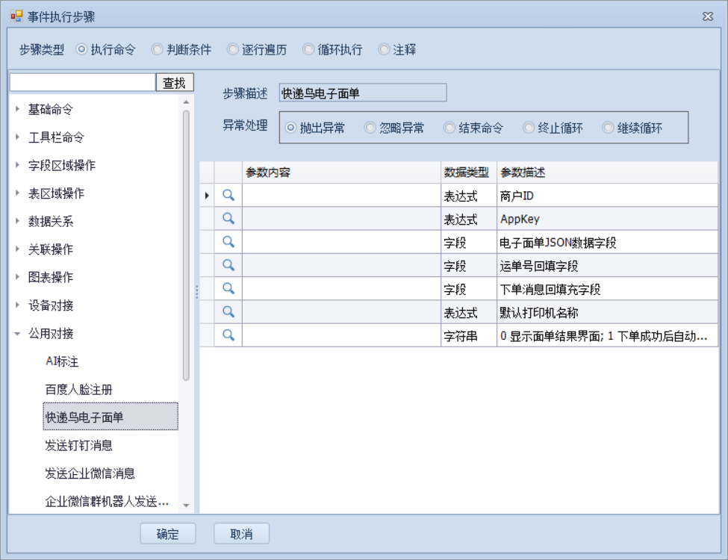Select 百度人脸注册 command

(x=79, y=390)
